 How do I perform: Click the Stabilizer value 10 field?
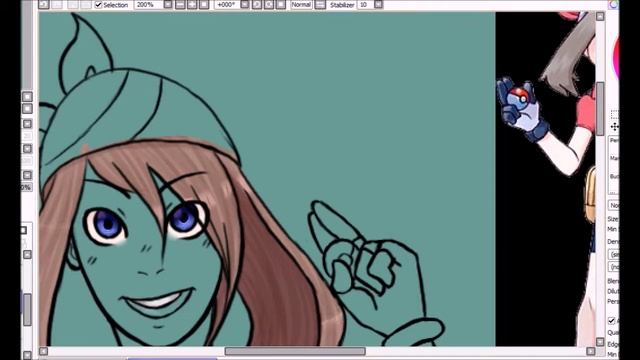point(365,5)
